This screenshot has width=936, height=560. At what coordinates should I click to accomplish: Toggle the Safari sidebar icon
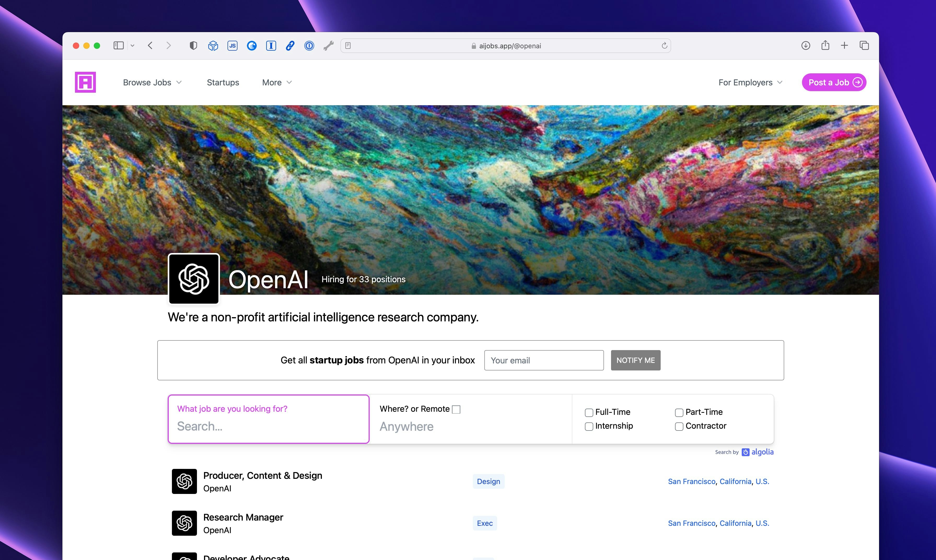119,46
